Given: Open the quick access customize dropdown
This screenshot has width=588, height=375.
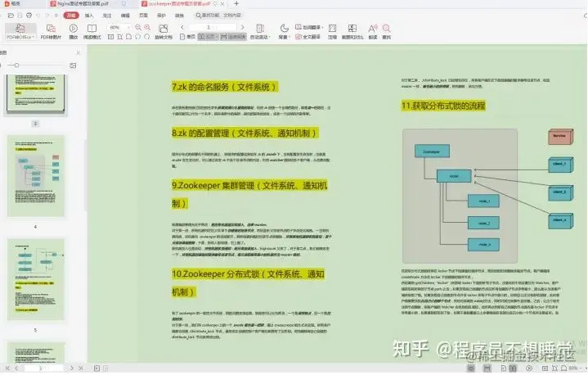Looking at the screenshot, I should [56, 16].
